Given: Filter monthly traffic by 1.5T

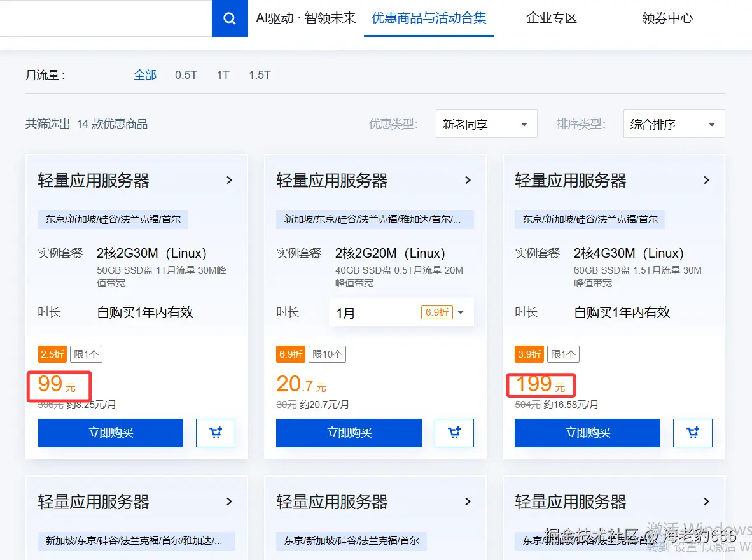Looking at the screenshot, I should 260,75.
